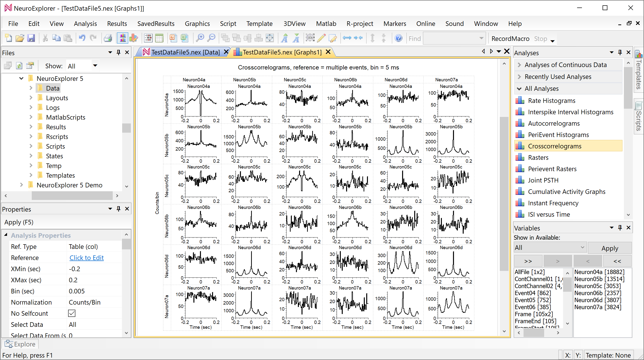Screen dimensions: 644x360
Task: Click the decrease font size A icon
Action: (x=296, y=38)
